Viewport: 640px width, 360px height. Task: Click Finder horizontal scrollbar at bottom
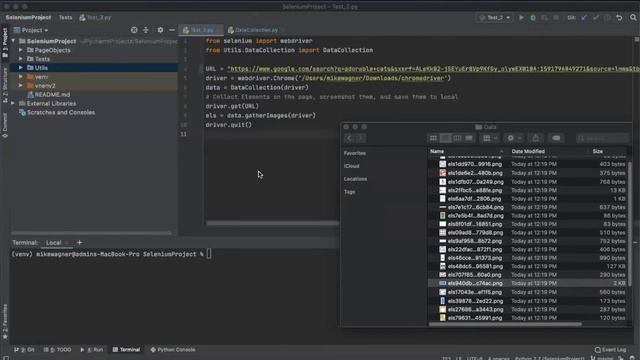505,324
